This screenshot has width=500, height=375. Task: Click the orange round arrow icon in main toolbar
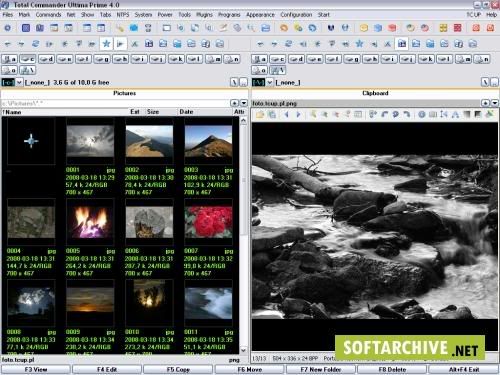tap(284, 28)
